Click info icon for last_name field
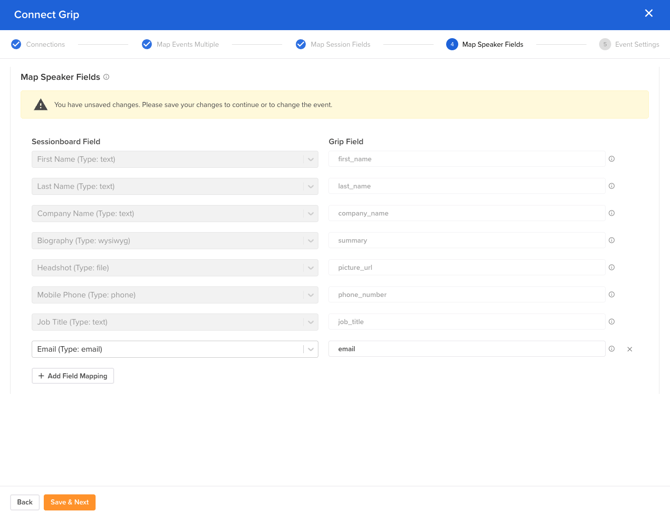Screen dimensions: 670x518 611,186
